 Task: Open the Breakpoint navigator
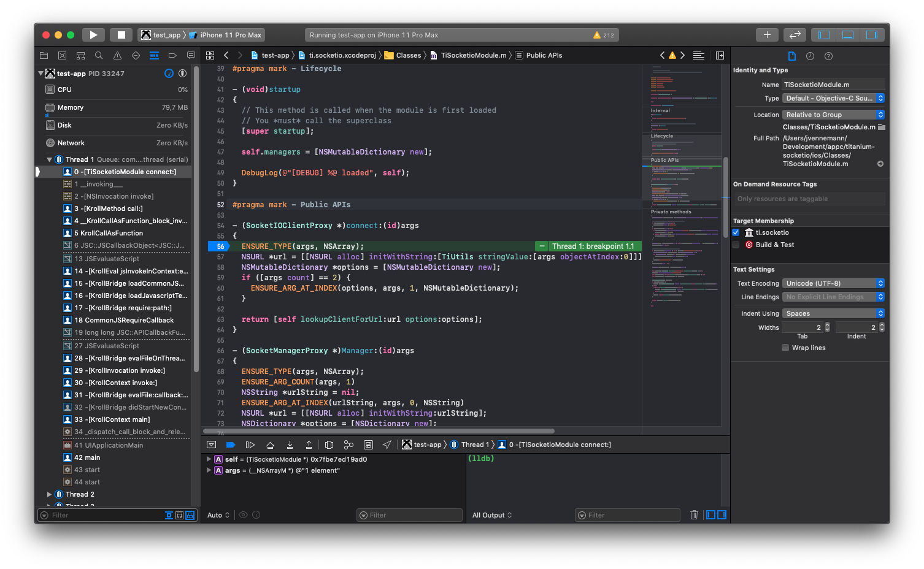(172, 55)
